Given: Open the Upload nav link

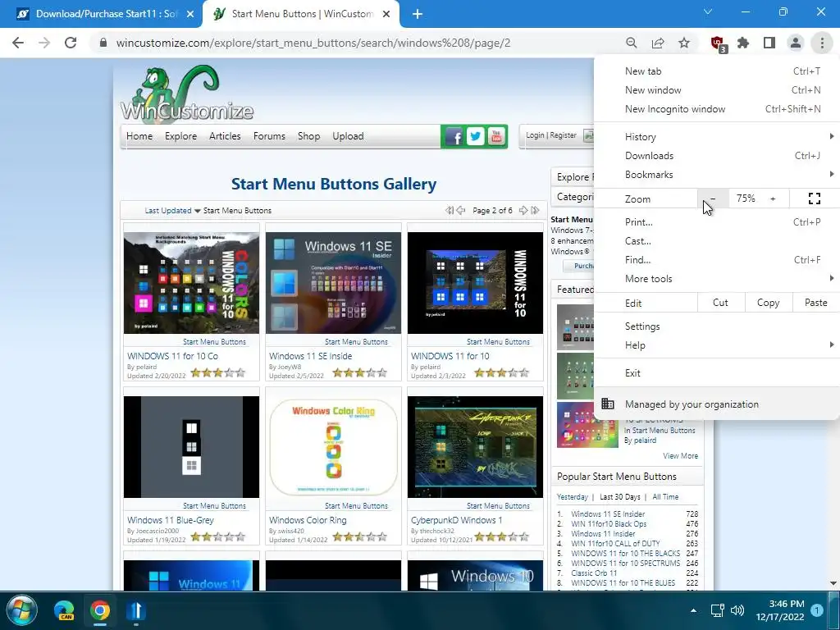Looking at the screenshot, I should (348, 136).
